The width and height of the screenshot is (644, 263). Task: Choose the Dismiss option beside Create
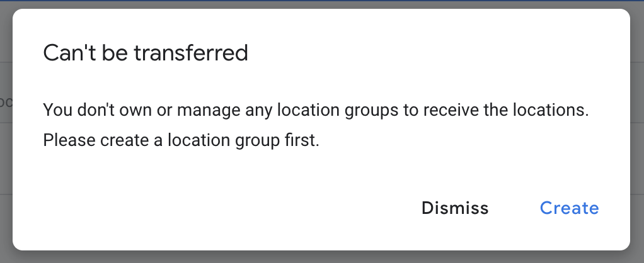pyautogui.click(x=455, y=208)
